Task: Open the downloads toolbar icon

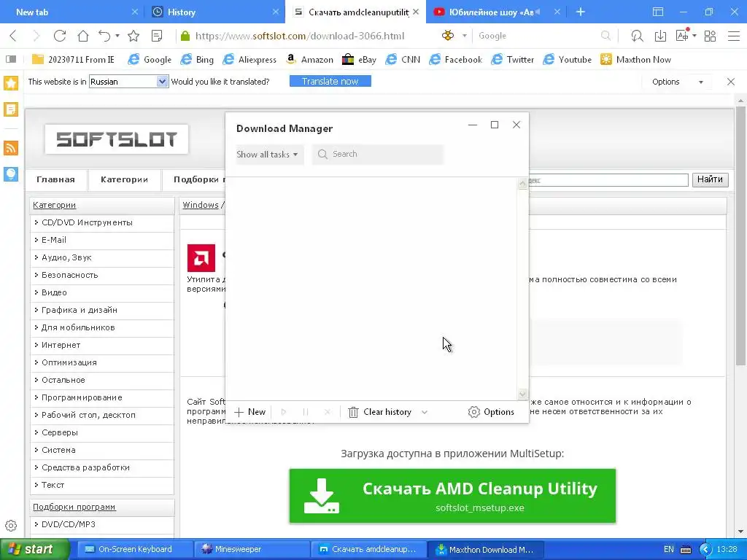Action: [x=660, y=36]
